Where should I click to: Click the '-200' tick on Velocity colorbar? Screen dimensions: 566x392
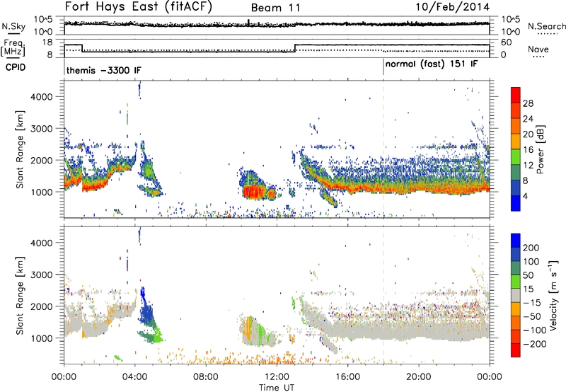pos(535,344)
